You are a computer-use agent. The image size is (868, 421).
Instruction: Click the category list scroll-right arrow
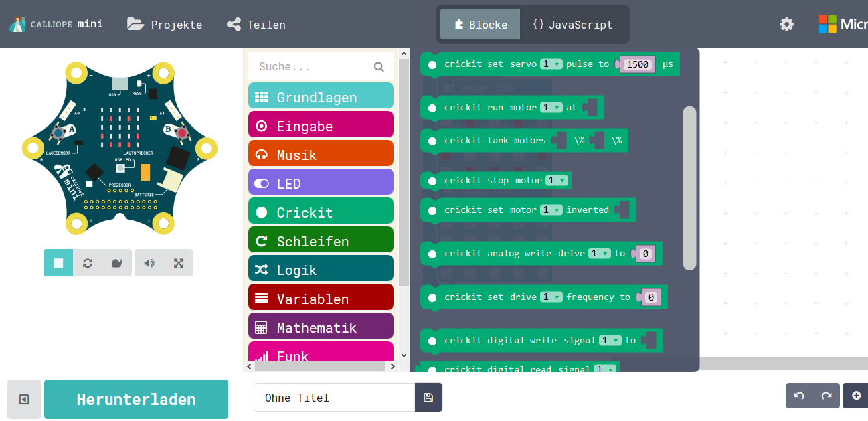coord(394,366)
